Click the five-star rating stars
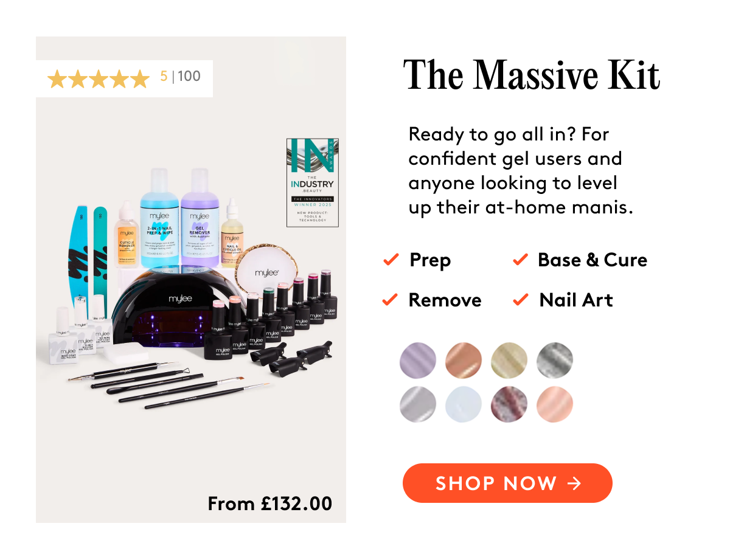Image resolution: width=730 pixels, height=560 pixels. [98, 78]
